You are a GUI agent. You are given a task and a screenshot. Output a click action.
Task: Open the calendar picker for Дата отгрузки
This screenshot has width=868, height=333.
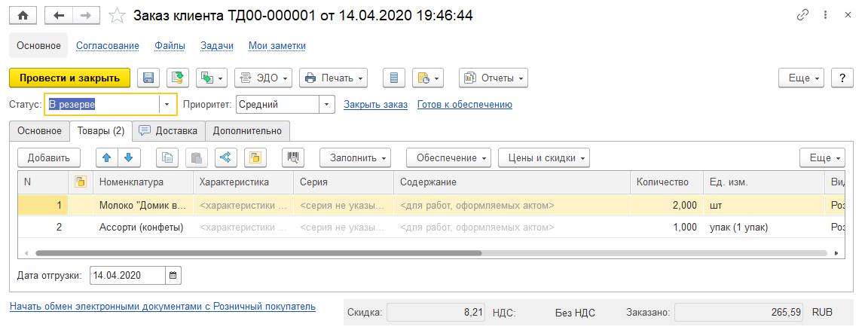[173, 276]
